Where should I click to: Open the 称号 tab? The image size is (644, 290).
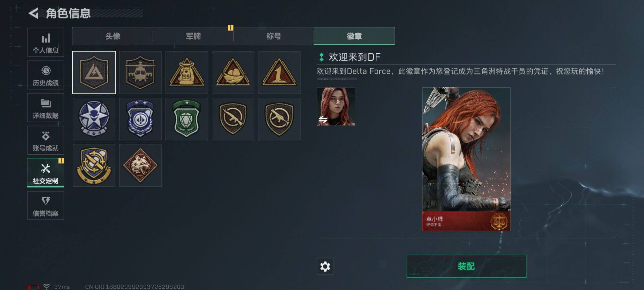click(x=274, y=36)
